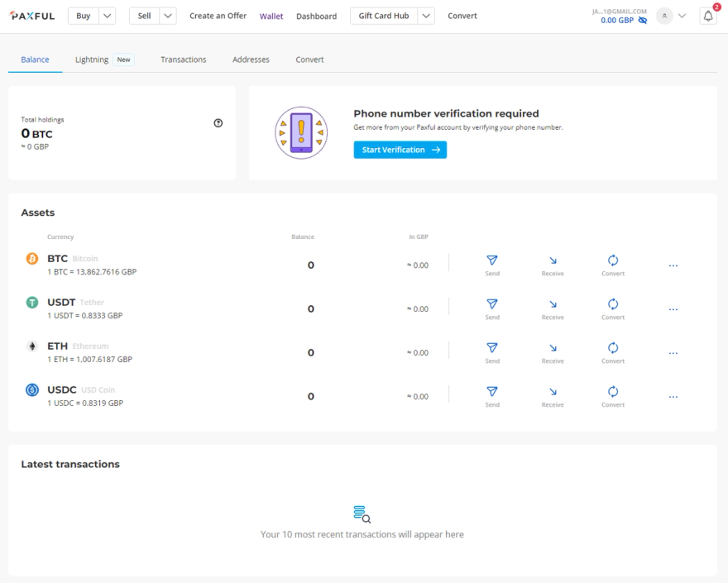Screen dimensions: 728x583
Task: Open the Gift Card Hub button
Action: (384, 16)
